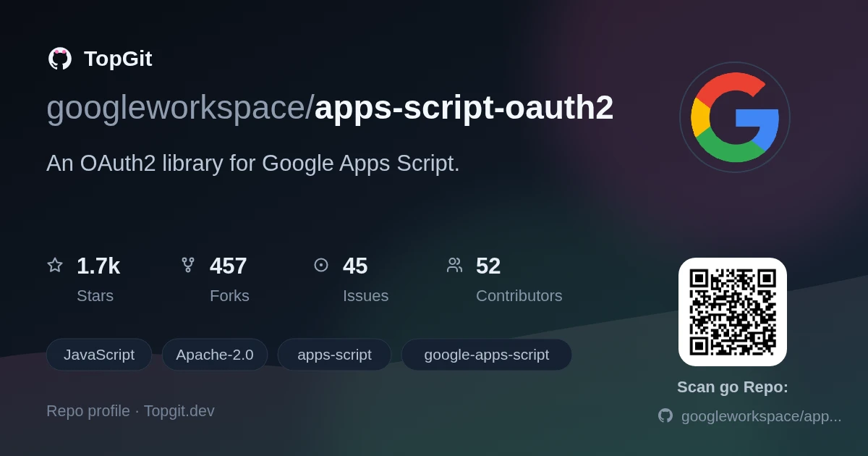Click the Forks label
Screen dimensions: 868x456
(229, 296)
